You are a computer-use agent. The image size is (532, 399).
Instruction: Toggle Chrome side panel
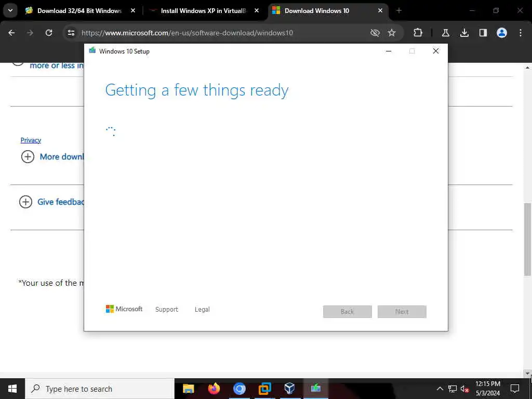tap(483, 33)
